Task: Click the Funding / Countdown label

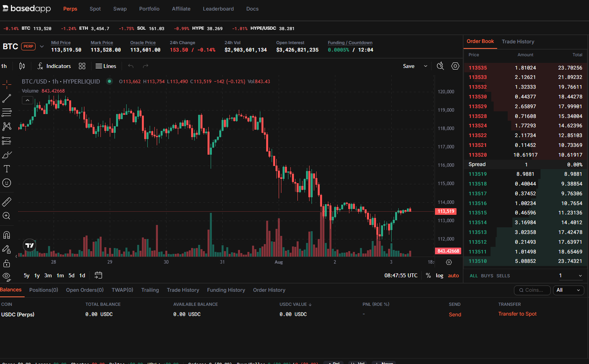Action: pos(350,43)
